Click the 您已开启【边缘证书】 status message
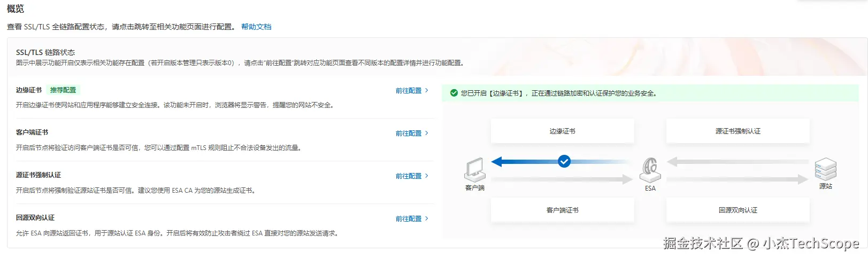This screenshot has height=260, width=868. [x=559, y=93]
